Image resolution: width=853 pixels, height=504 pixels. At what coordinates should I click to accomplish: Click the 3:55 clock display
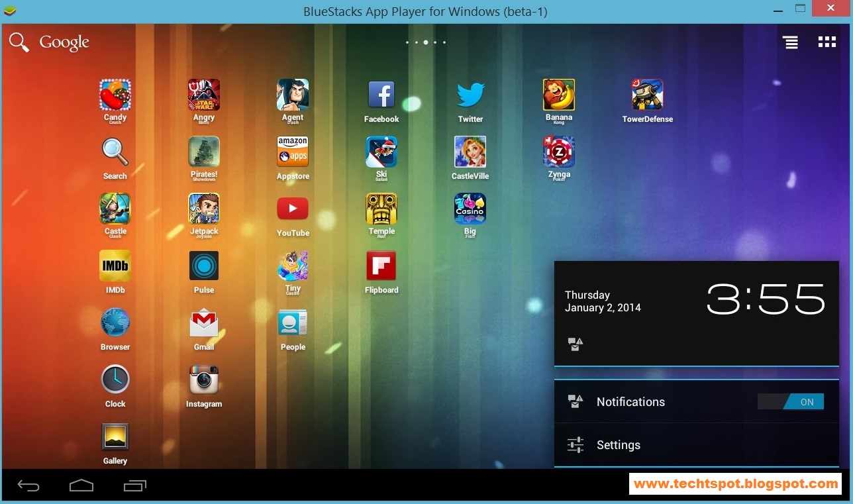[x=766, y=299]
